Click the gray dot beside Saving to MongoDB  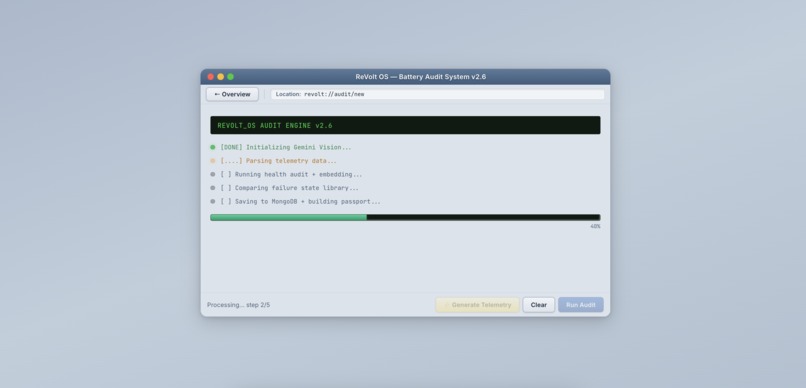pos(213,201)
